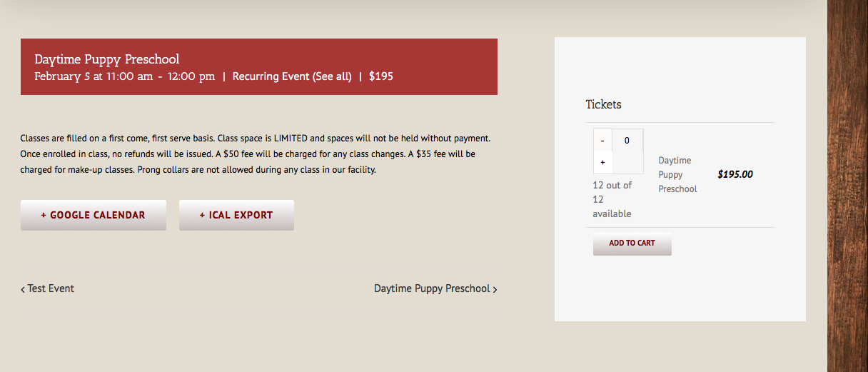Screen dimensions: 868x372
Task: Add event via + Google Calendar button
Action: 94,215
